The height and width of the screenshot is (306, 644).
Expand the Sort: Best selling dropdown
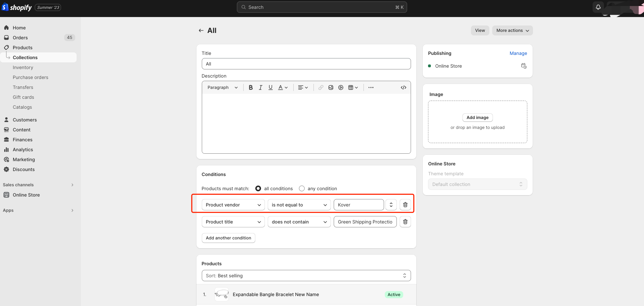click(x=306, y=276)
